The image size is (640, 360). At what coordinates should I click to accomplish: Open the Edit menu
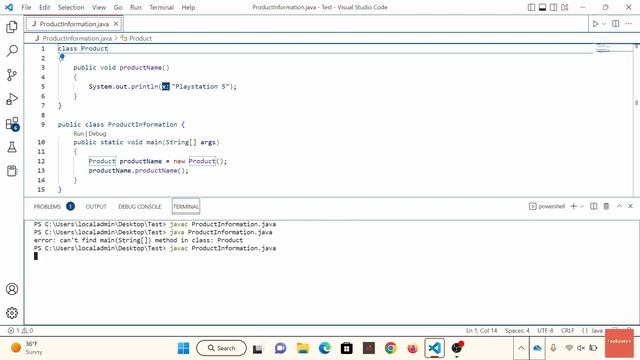coord(44,7)
